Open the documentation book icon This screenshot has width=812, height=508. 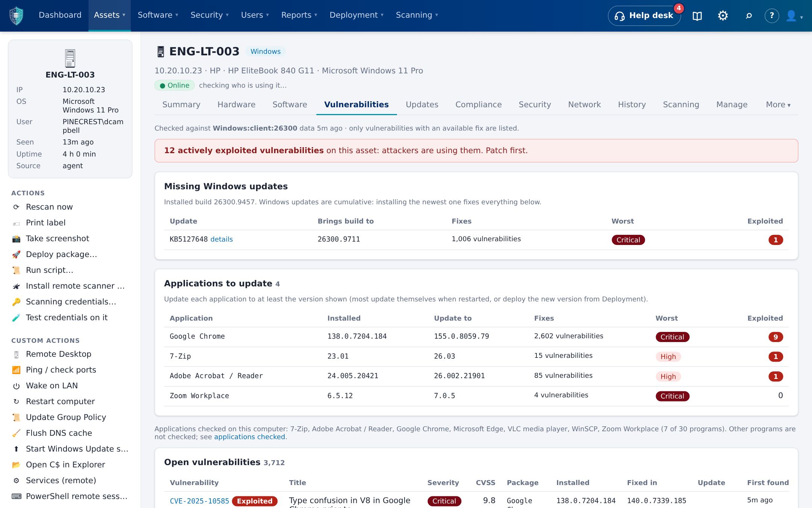(697, 15)
